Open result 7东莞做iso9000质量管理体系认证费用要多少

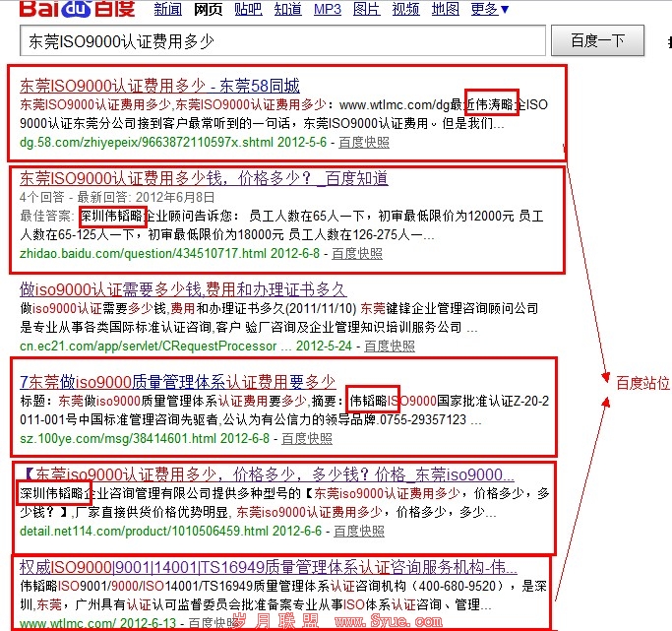coord(178,382)
